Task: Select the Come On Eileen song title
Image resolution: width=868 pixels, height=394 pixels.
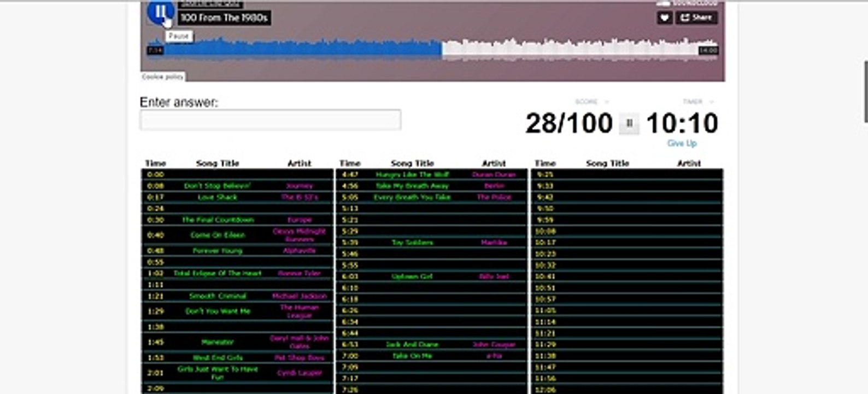Action: click(x=218, y=235)
